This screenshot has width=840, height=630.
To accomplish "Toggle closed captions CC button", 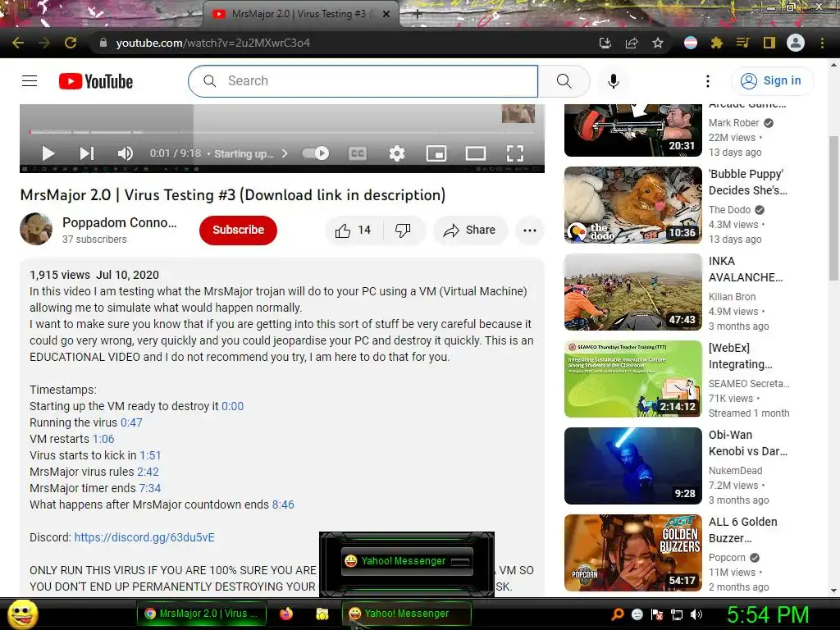I will [358, 153].
